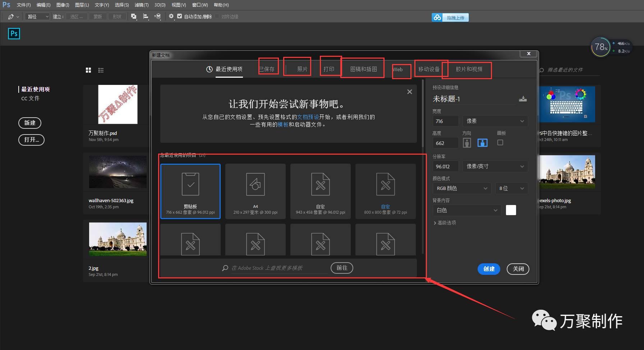644x350 pixels.
Task: Click the 新建 button in the sidebar
Action: click(30, 123)
